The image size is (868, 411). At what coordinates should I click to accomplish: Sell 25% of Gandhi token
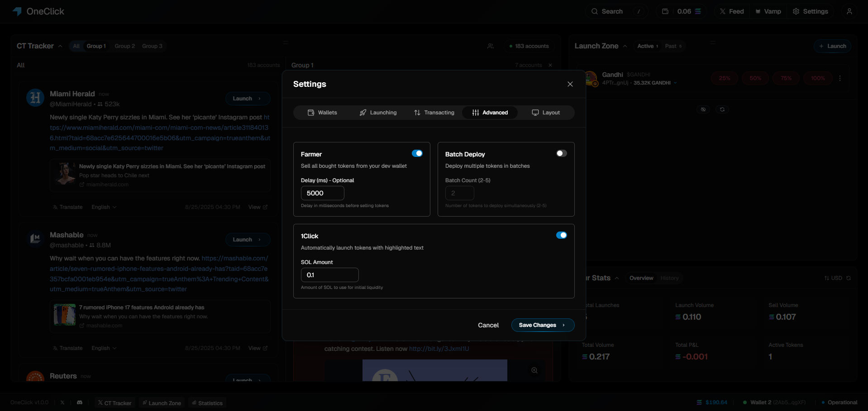[725, 78]
